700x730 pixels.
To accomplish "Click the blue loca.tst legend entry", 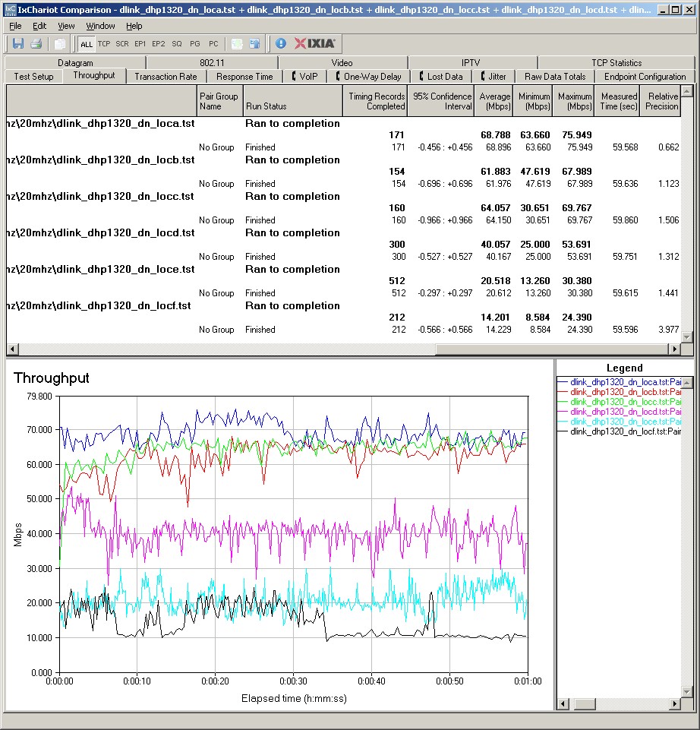I will pyautogui.click(x=619, y=382).
